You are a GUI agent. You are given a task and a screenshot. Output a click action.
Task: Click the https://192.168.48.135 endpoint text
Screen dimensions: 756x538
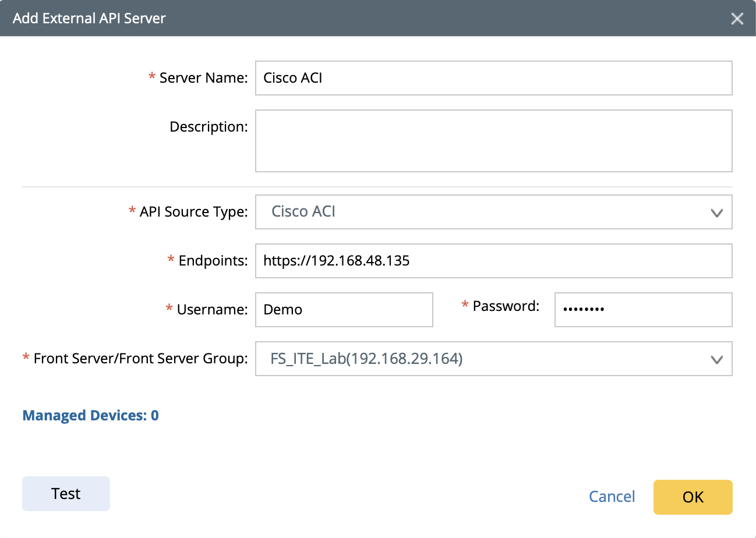(x=337, y=260)
